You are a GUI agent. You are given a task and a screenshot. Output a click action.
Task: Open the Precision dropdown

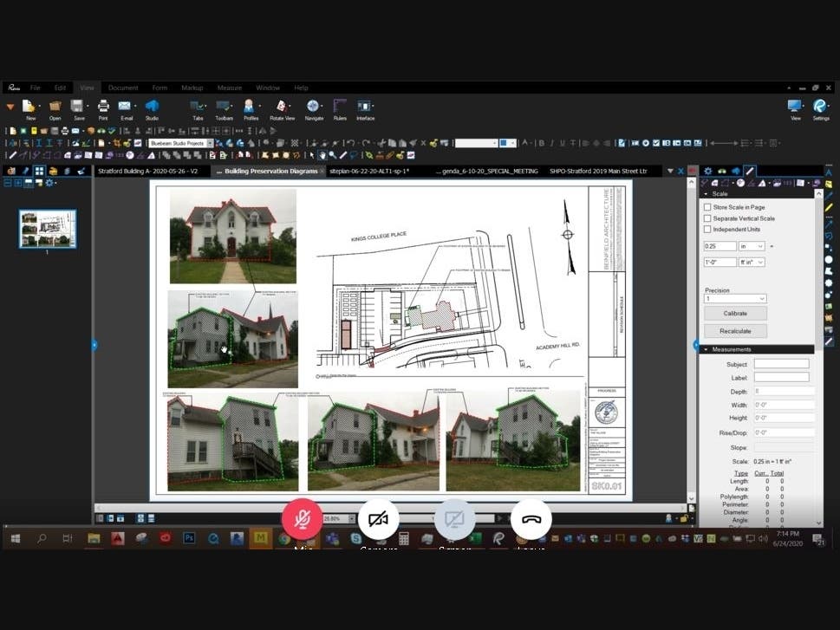click(x=734, y=299)
